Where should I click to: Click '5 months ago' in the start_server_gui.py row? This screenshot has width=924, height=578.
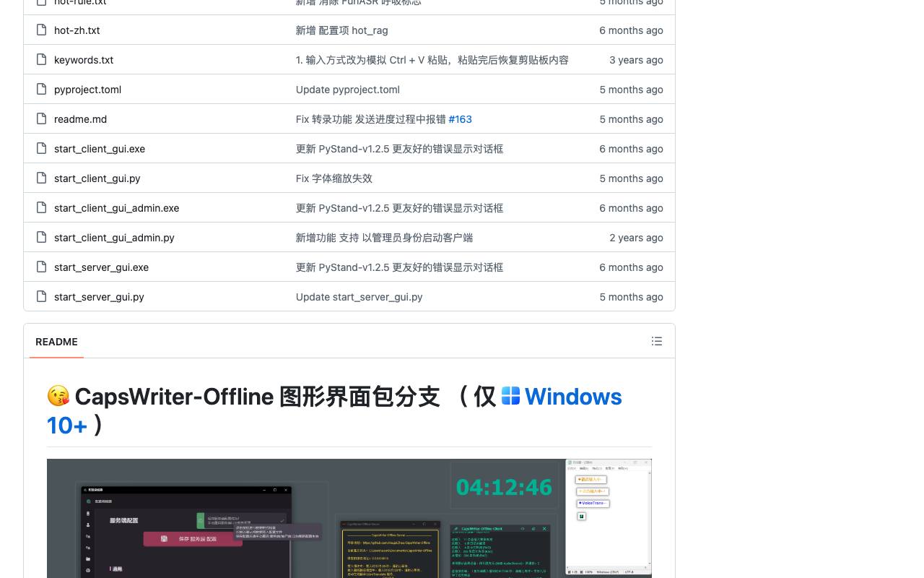tap(631, 297)
